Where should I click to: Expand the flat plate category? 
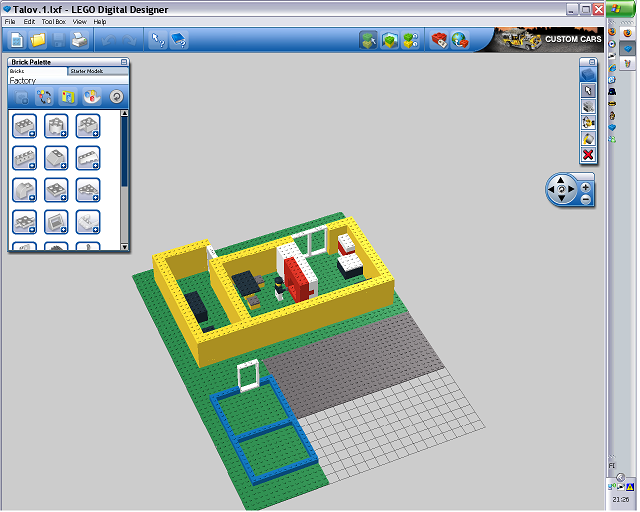pyautogui.click(x=56, y=190)
